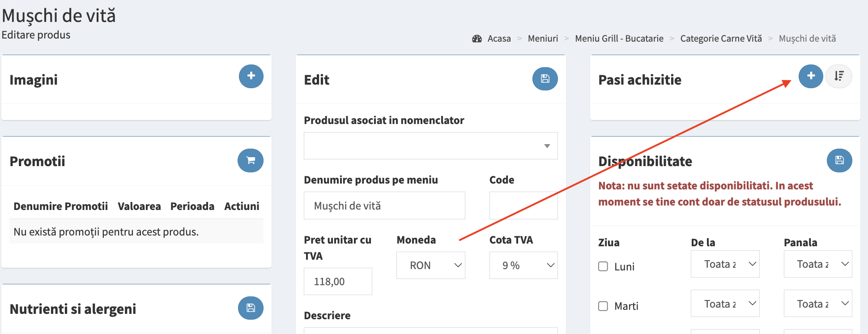
Task: Click the Acasa dashboard icon in breadcrumb
Action: click(477, 39)
